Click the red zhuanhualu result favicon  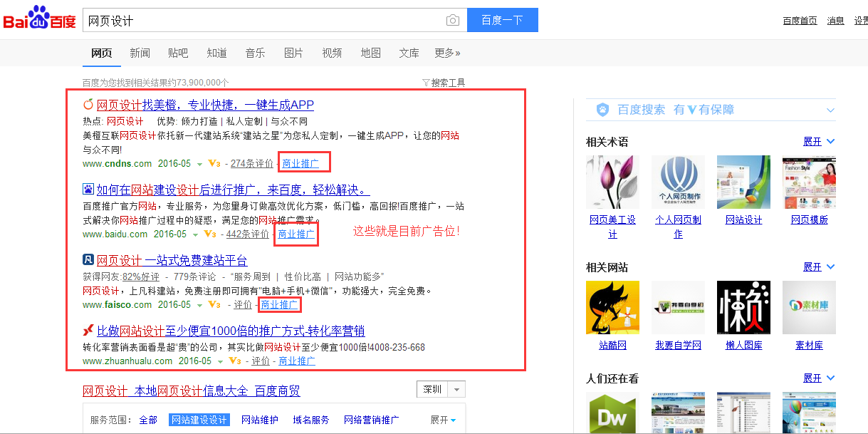(x=88, y=331)
